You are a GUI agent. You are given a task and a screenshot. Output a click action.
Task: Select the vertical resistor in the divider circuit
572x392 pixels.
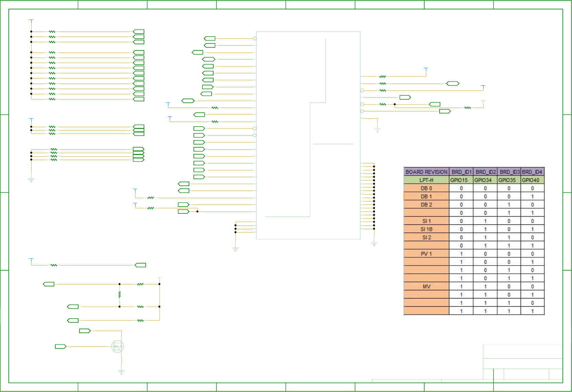point(119,294)
